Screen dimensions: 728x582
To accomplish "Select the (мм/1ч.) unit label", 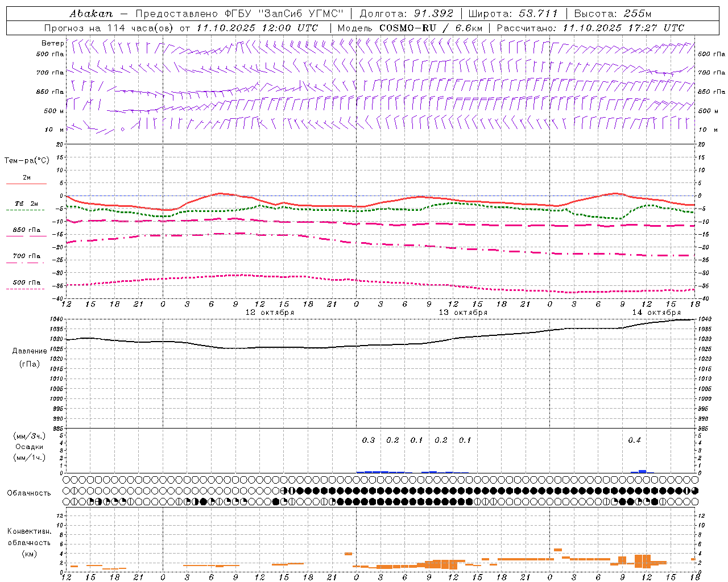I will 30,458.
